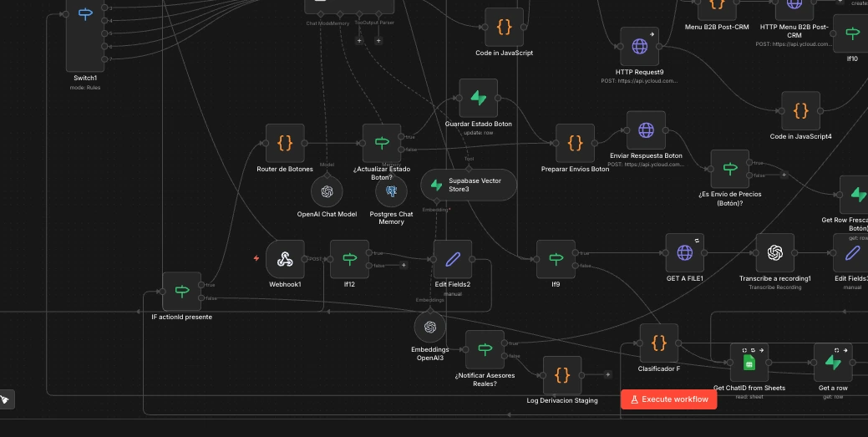This screenshot has width=868, height=437.
Task: Select the HTTP Request9 node
Action: pyautogui.click(x=639, y=47)
